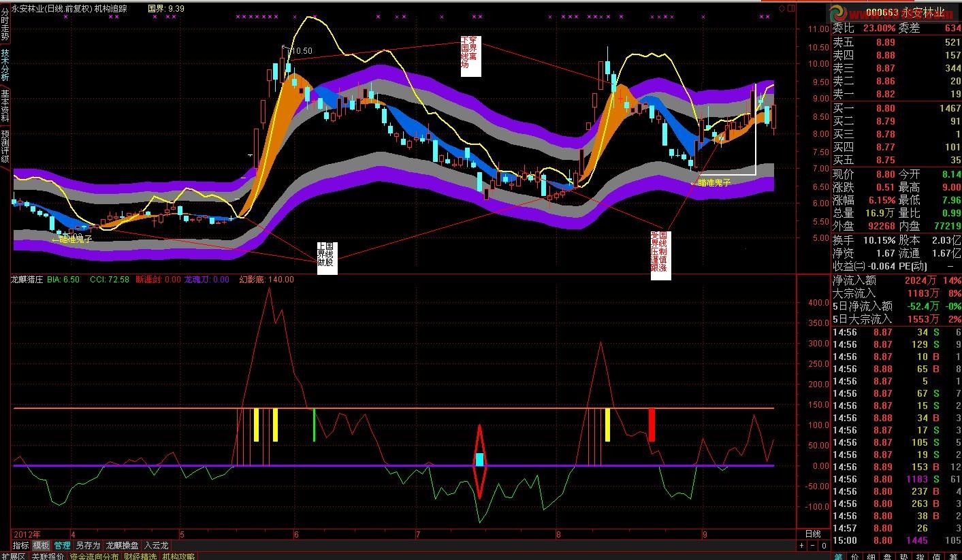Click the 龙麒猎庄 indicator name
This screenshot has width=962, height=560.
[27, 279]
